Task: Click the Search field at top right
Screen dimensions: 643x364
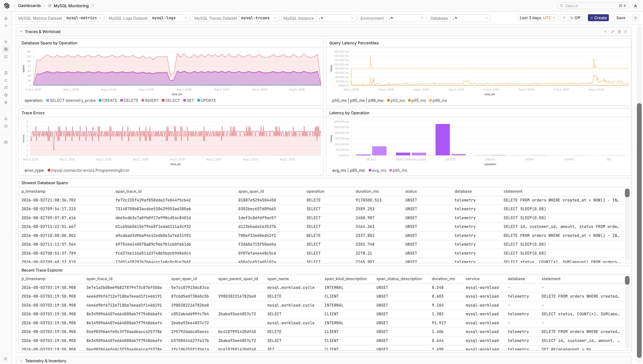Action: (x=593, y=6)
